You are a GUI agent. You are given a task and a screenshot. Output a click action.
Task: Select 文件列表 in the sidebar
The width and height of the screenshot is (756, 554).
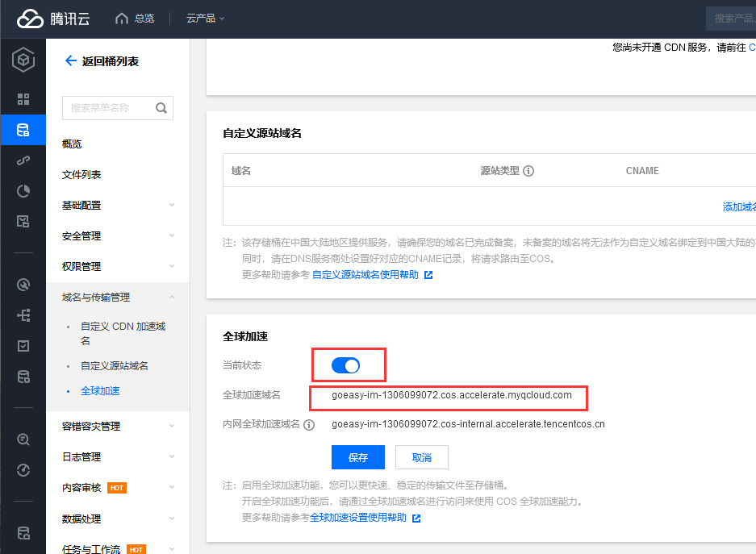[81, 175]
